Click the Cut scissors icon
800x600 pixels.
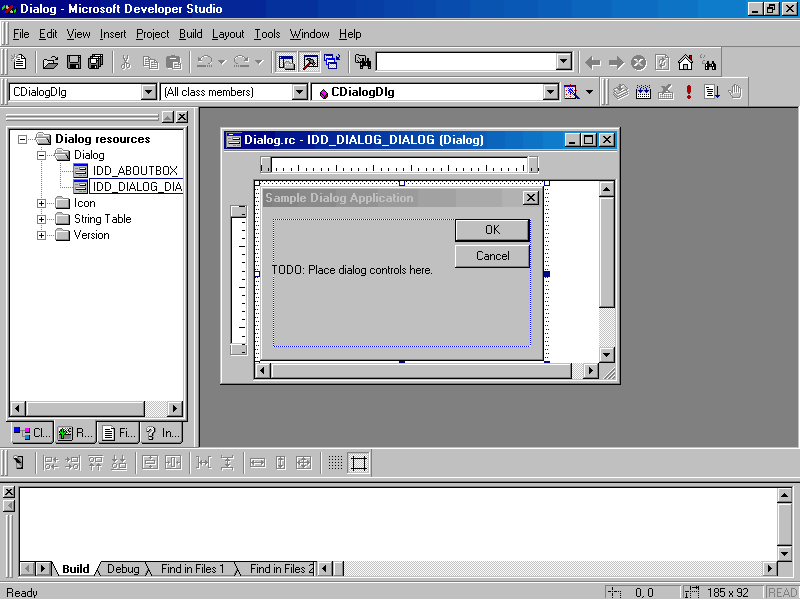click(x=126, y=62)
